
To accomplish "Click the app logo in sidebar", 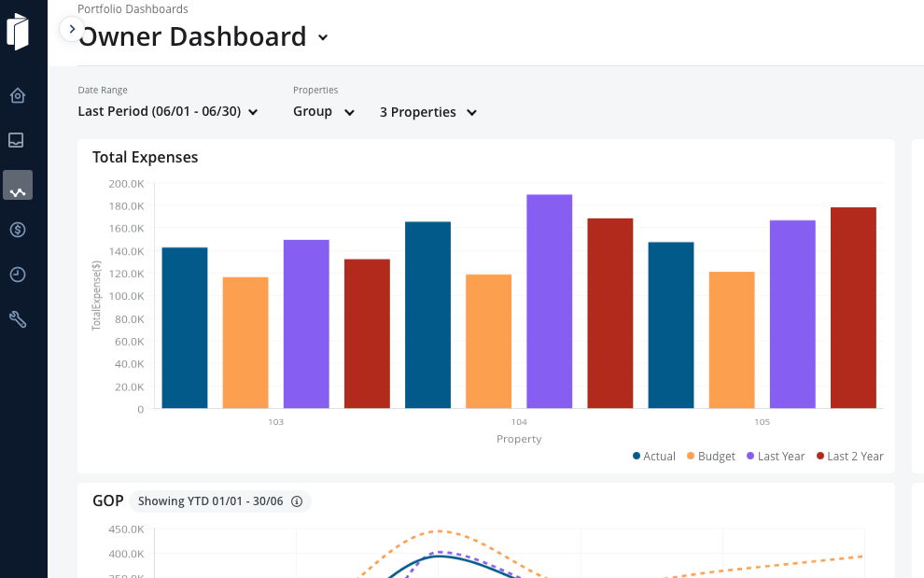I will (18, 31).
